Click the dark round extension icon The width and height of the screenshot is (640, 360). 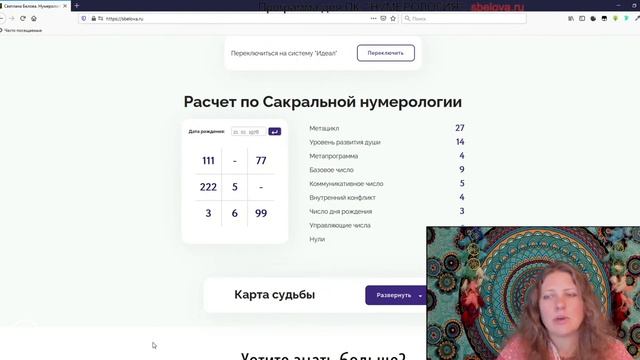pyautogui.click(x=593, y=18)
